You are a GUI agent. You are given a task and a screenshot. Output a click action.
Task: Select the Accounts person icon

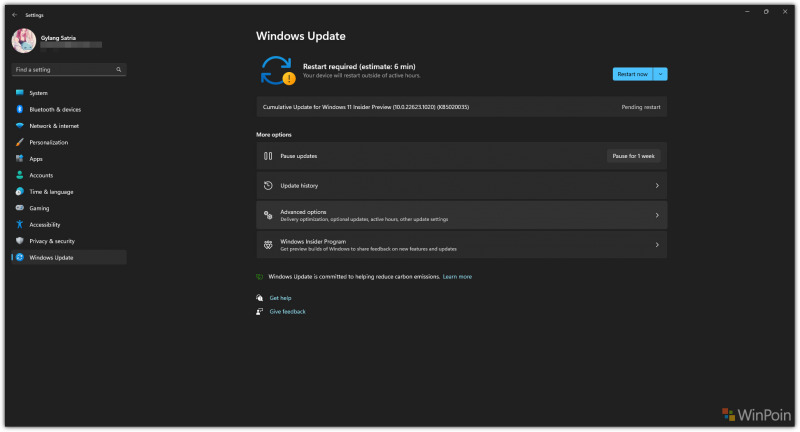(x=19, y=175)
